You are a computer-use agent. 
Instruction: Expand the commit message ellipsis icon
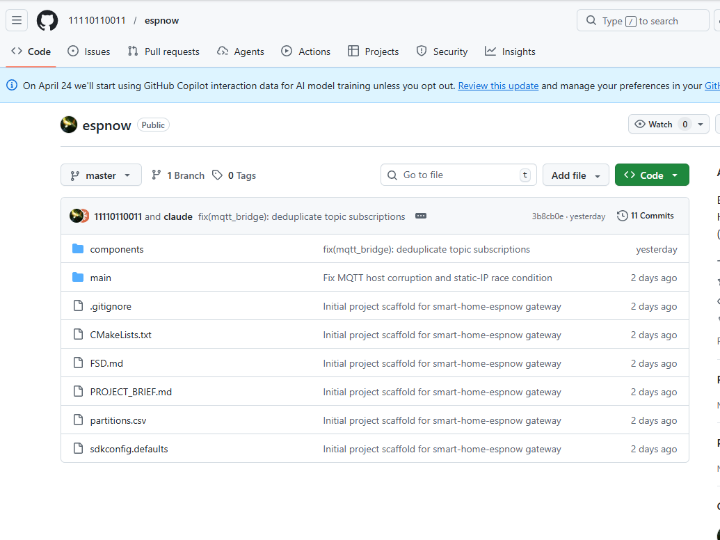pyautogui.click(x=421, y=216)
